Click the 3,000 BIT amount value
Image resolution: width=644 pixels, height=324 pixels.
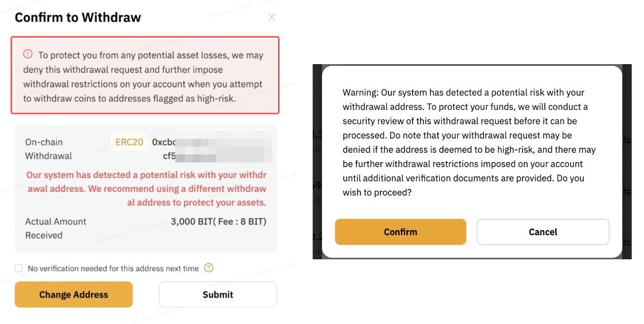pos(218,222)
